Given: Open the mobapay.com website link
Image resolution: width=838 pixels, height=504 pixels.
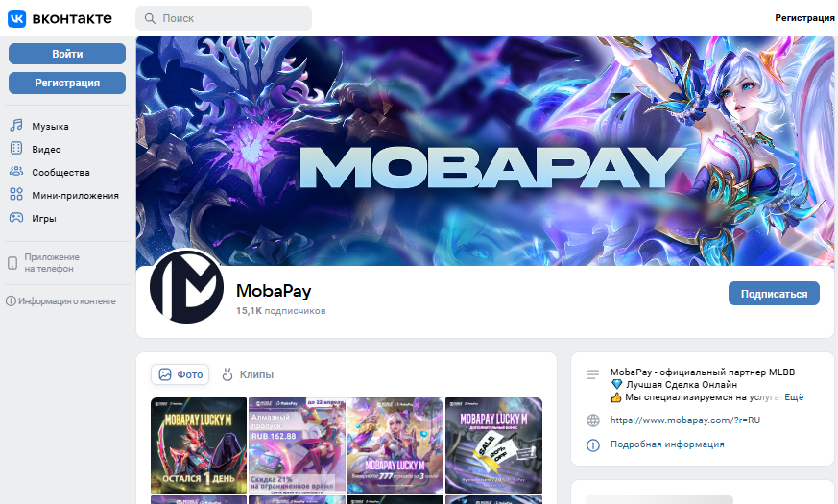Looking at the screenshot, I should 685,420.
